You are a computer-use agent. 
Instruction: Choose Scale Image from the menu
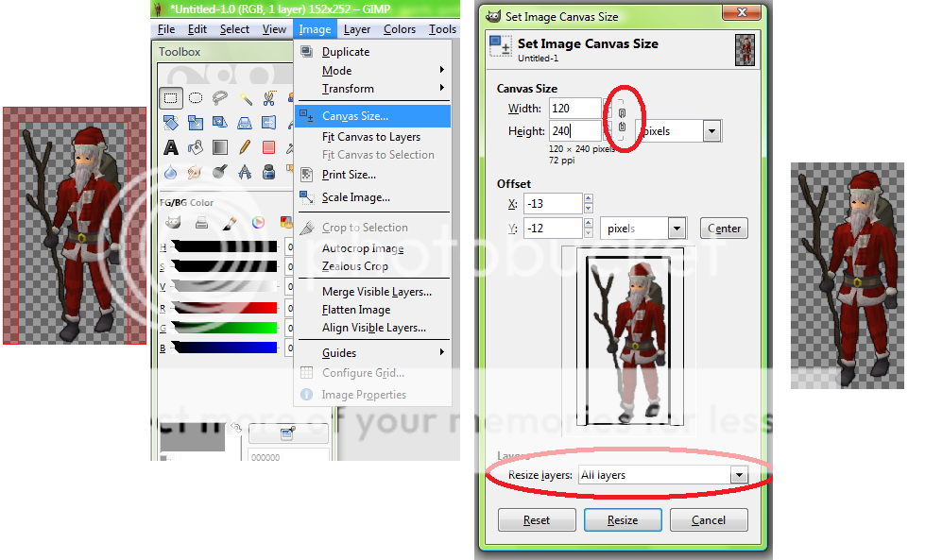point(355,197)
